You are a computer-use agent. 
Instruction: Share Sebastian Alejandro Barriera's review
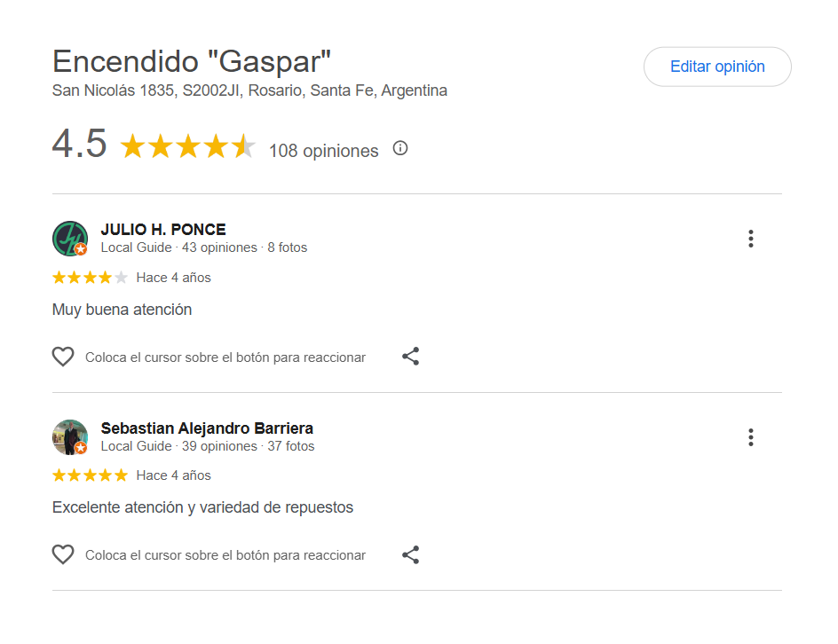[x=410, y=555]
